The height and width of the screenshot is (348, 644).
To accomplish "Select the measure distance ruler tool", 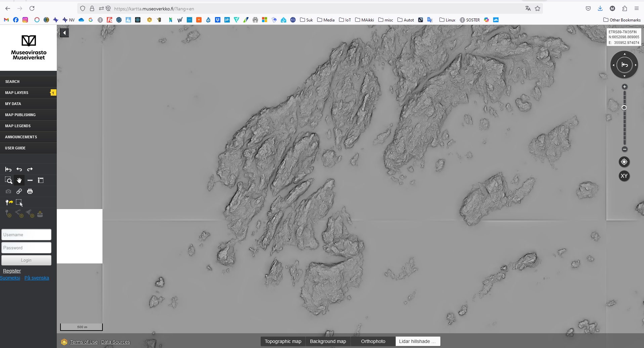I will (30, 181).
